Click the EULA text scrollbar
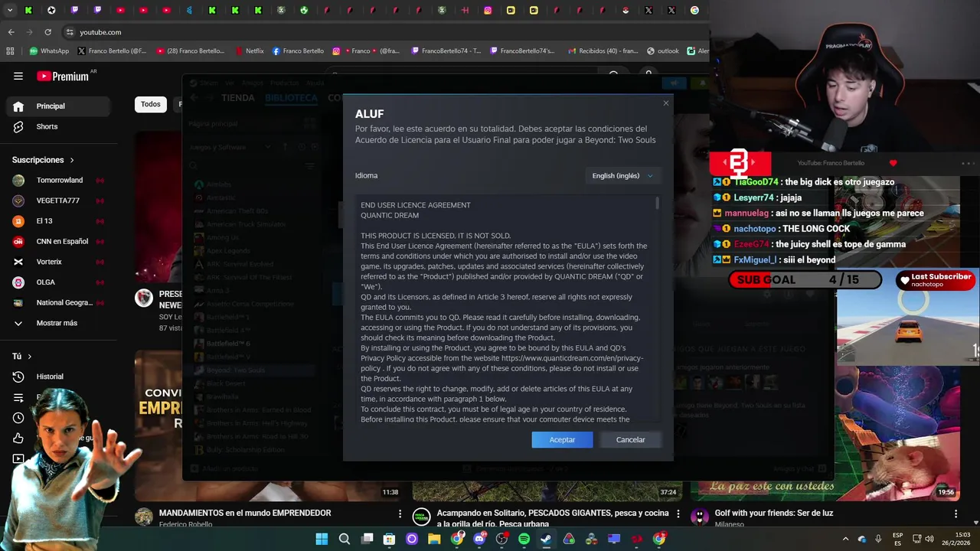 click(657, 204)
